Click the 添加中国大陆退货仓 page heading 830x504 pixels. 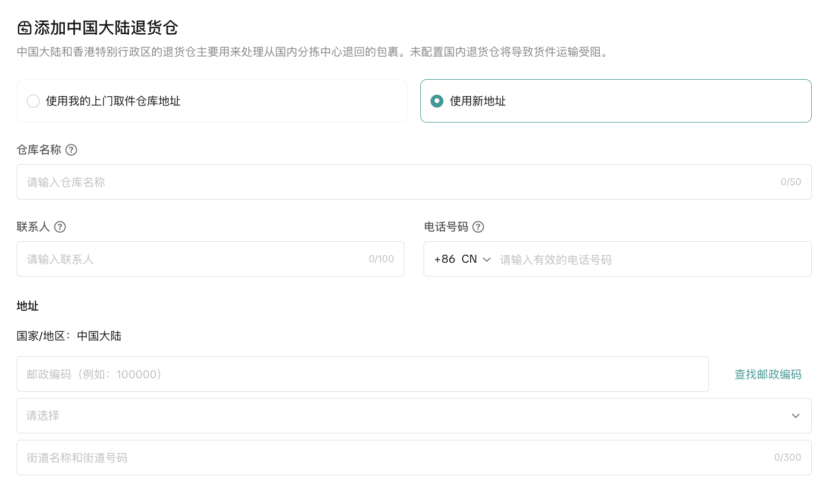pyautogui.click(x=106, y=28)
